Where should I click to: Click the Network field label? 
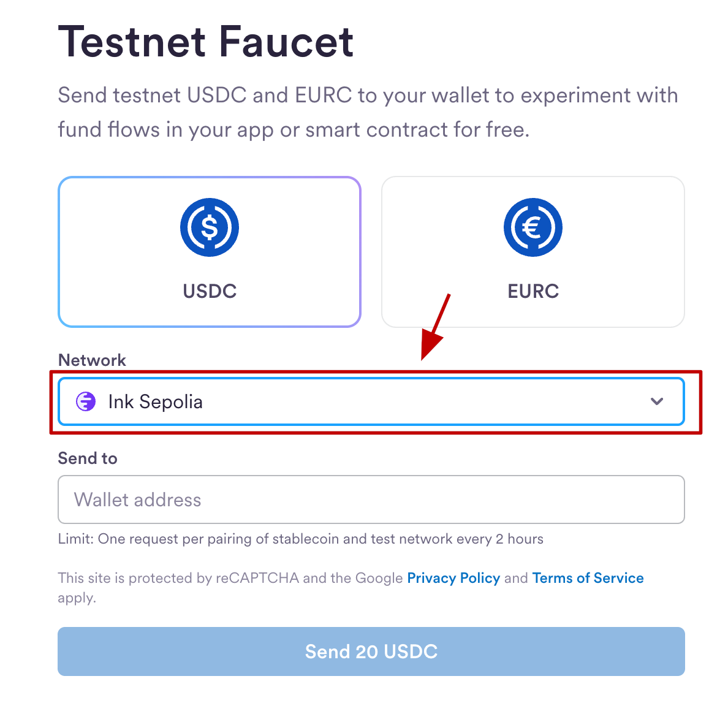[92, 360]
